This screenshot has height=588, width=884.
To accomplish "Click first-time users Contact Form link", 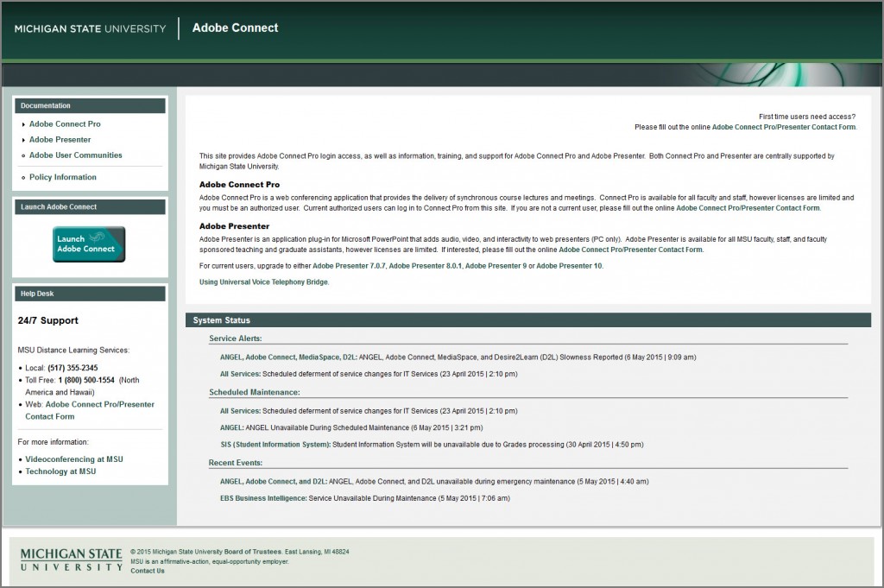I will click(x=783, y=127).
